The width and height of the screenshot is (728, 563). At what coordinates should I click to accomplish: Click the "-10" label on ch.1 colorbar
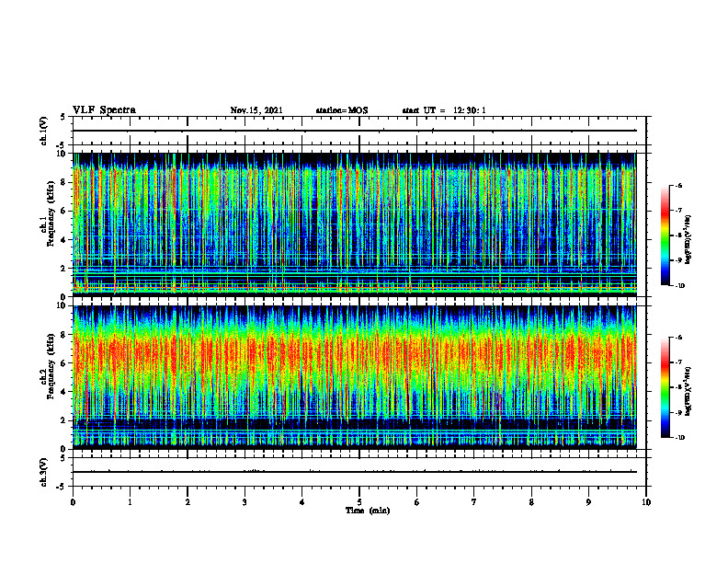point(680,286)
